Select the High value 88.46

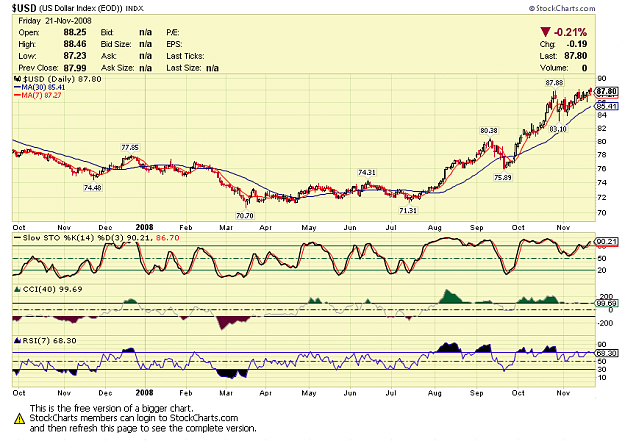point(75,44)
